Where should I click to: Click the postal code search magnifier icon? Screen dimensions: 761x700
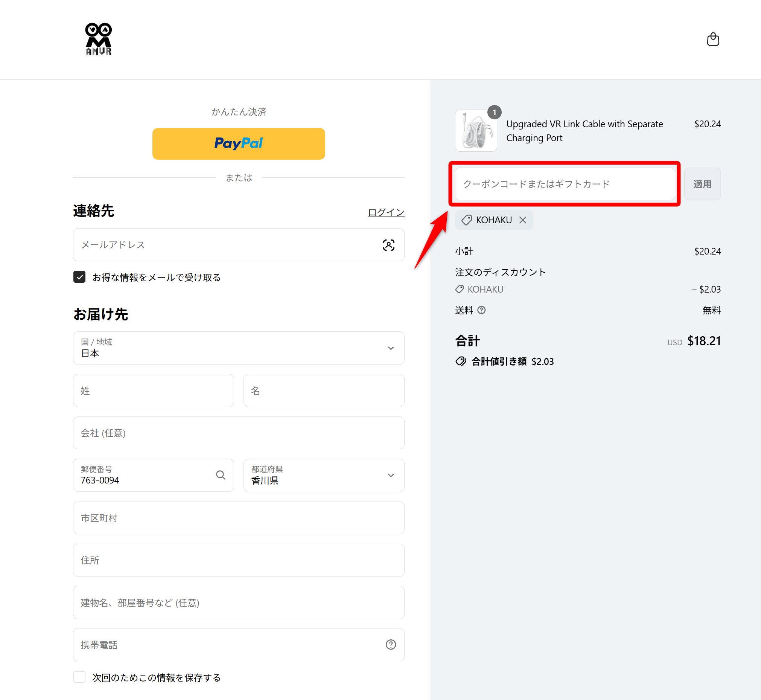click(221, 475)
